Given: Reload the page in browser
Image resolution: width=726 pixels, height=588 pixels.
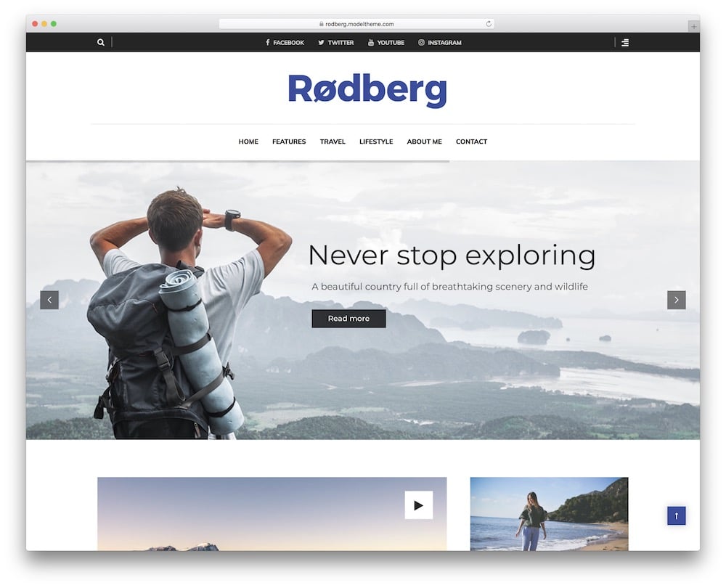Looking at the screenshot, I should pyautogui.click(x=489, y=24).
